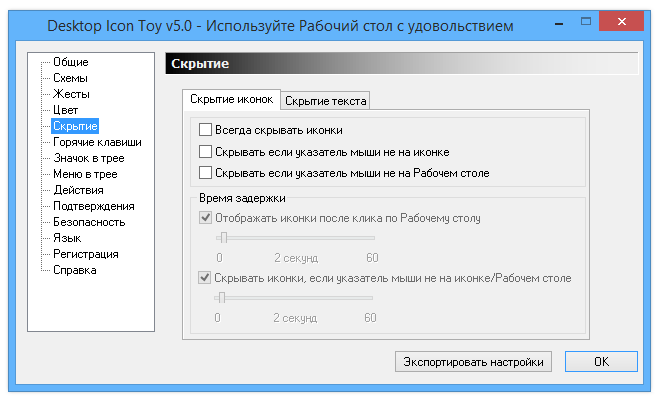The height and width of the screenshot is (407, 669).
Task: Toggle Скрывать иконки, если указатель мыши checkbox
Action: point(205,278)
